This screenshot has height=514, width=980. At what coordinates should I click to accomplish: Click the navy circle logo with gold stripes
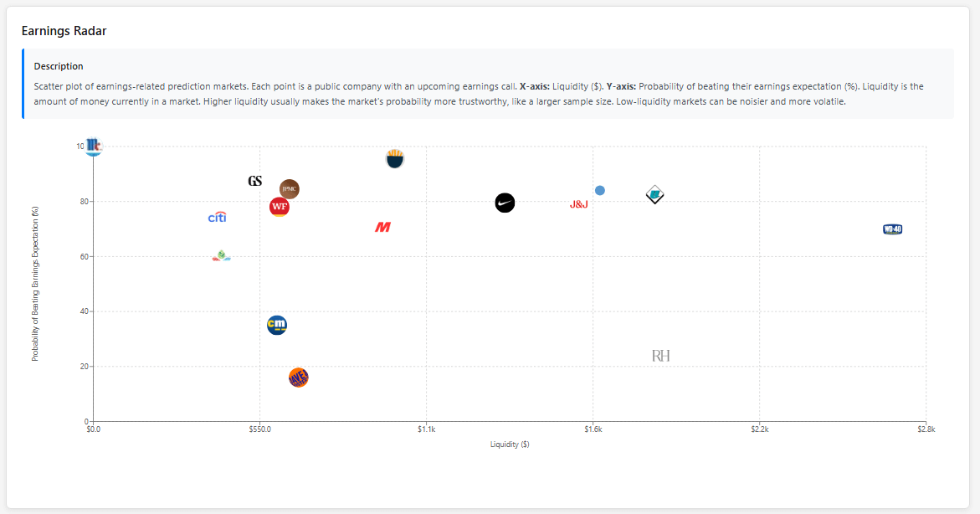tap(396, 158)
